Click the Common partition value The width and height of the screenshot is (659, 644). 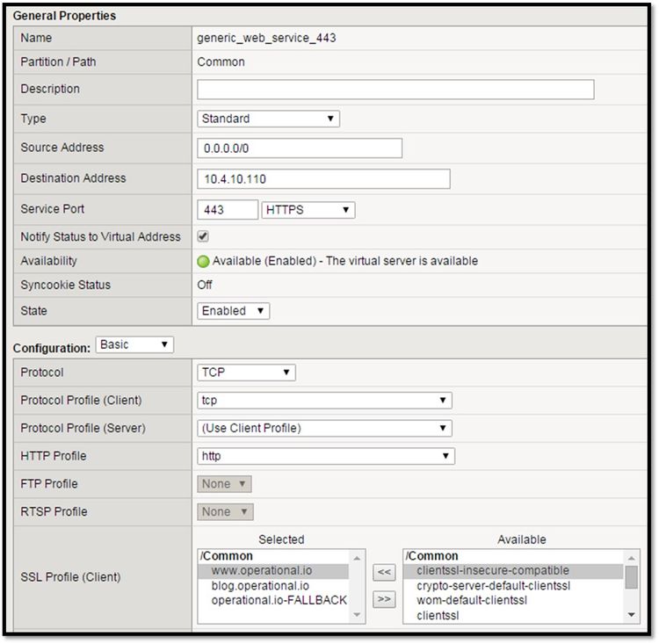(x=221, y=62)
